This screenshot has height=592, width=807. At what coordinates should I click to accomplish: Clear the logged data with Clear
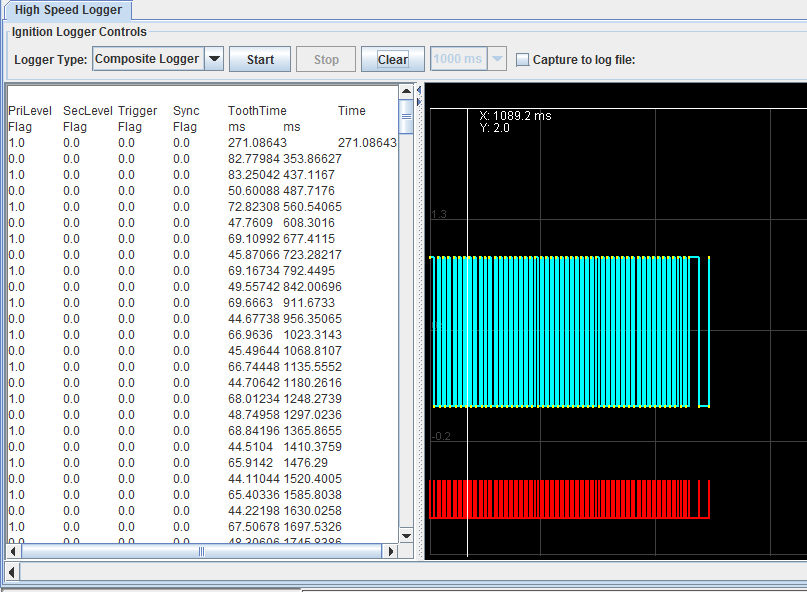pyautogui.click(x=392, y=59)
